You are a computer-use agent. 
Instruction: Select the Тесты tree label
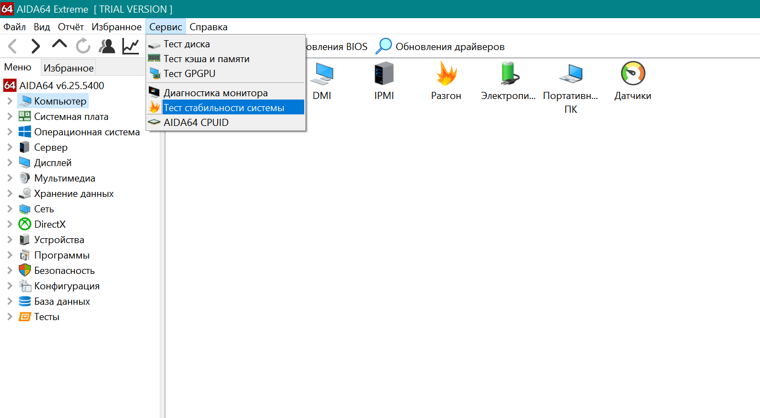click(47, 317)
